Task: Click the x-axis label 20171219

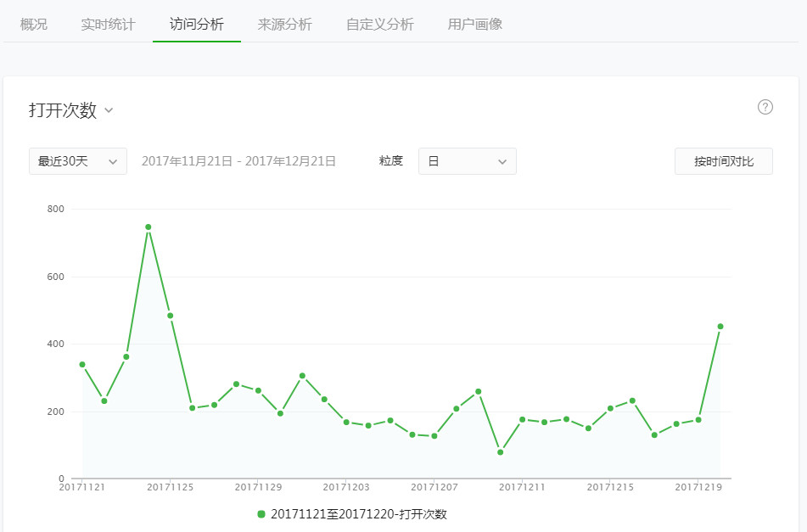Action: [698, 487]
